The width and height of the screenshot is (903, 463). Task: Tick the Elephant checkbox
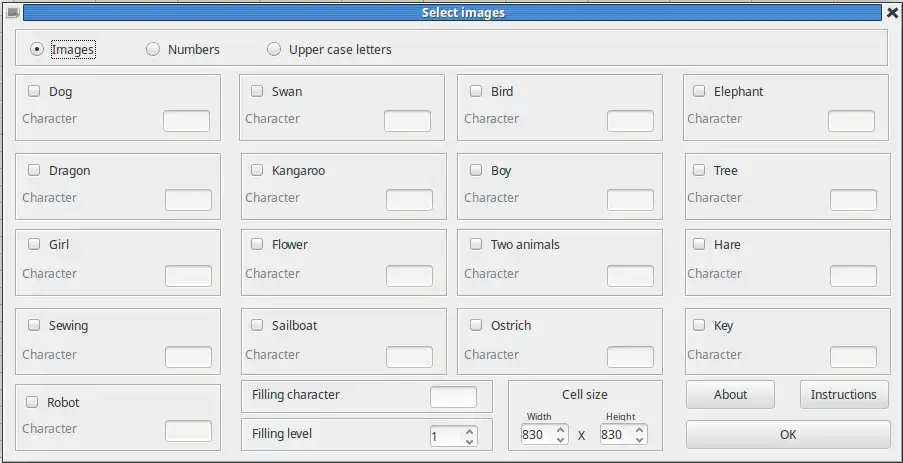(699, 91)
